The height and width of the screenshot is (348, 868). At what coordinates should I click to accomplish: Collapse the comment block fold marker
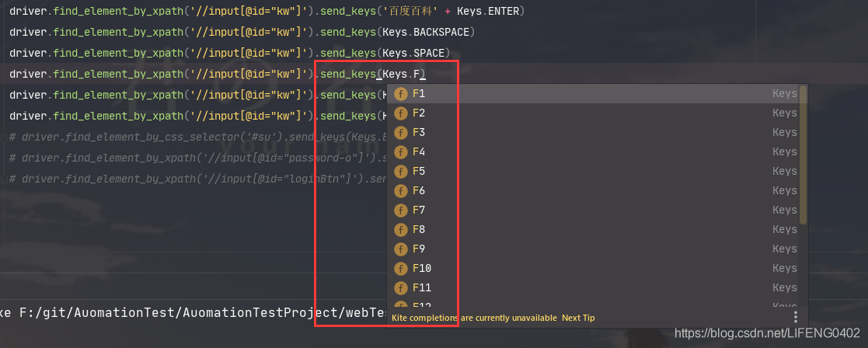(3, 137)
